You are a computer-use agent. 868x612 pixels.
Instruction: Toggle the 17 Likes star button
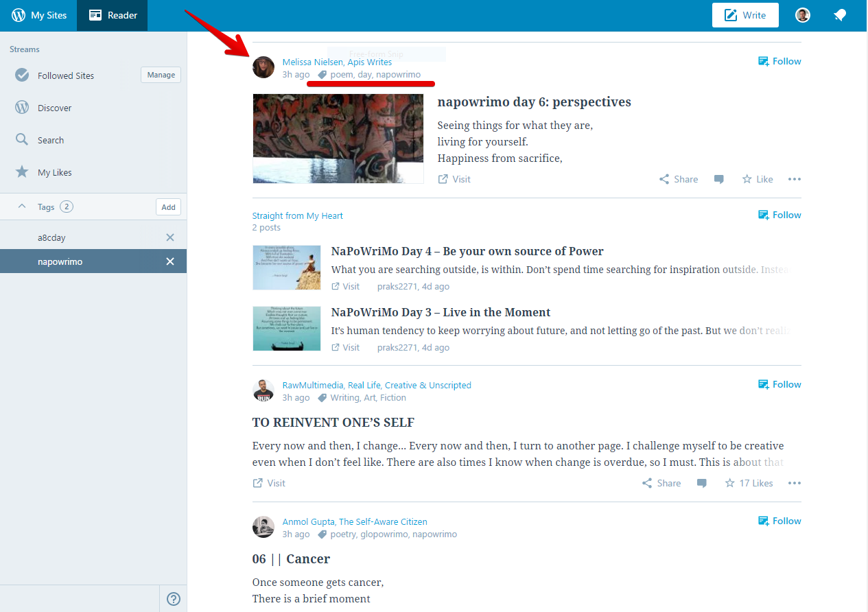coord(749,483)
